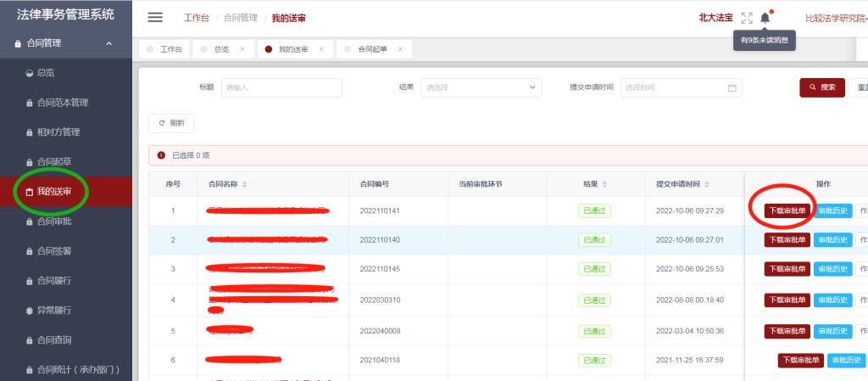This screenshot has height=381, width=868.
Task: Open the user account menu 比较法学研究院
Action: click(x=835, y=18)
